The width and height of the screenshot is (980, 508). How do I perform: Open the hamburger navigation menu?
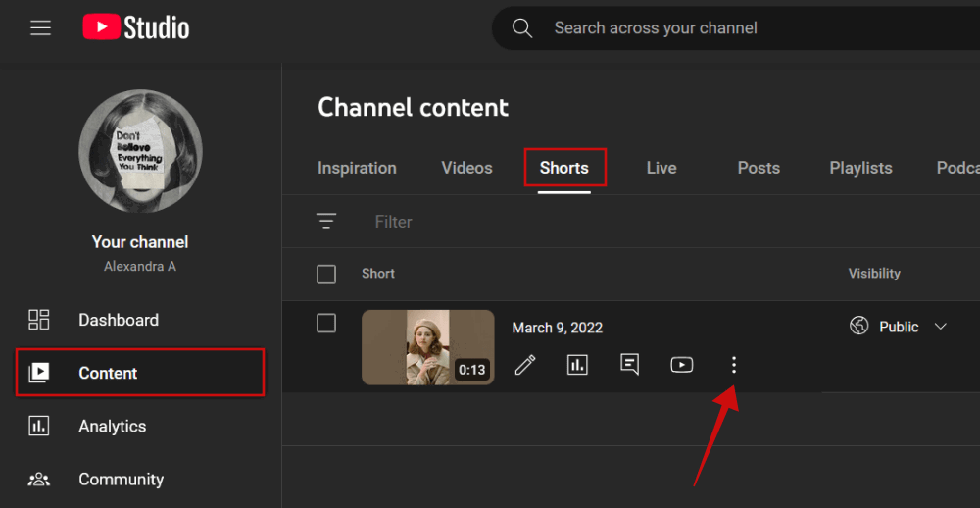(40, 28)
